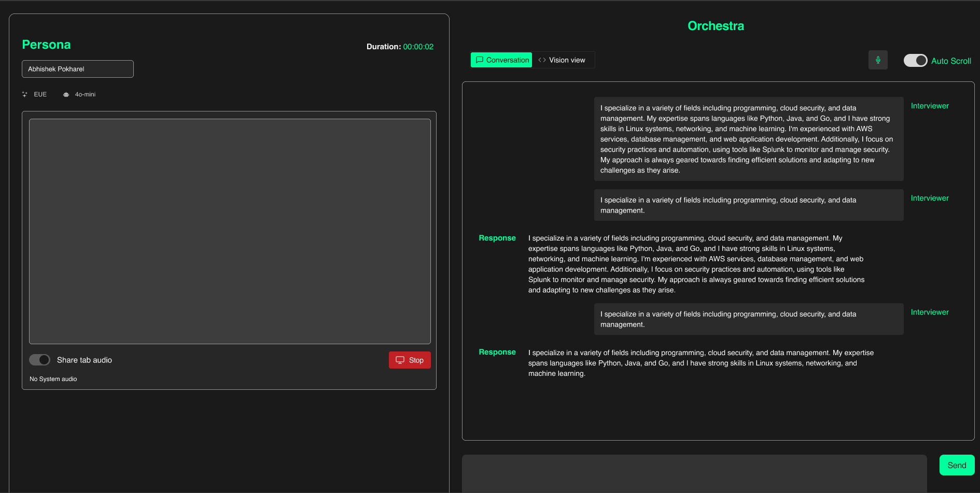This screenshot has width=980, height=493.
Task: Click the Persona heading
Action: pos(46,45)
